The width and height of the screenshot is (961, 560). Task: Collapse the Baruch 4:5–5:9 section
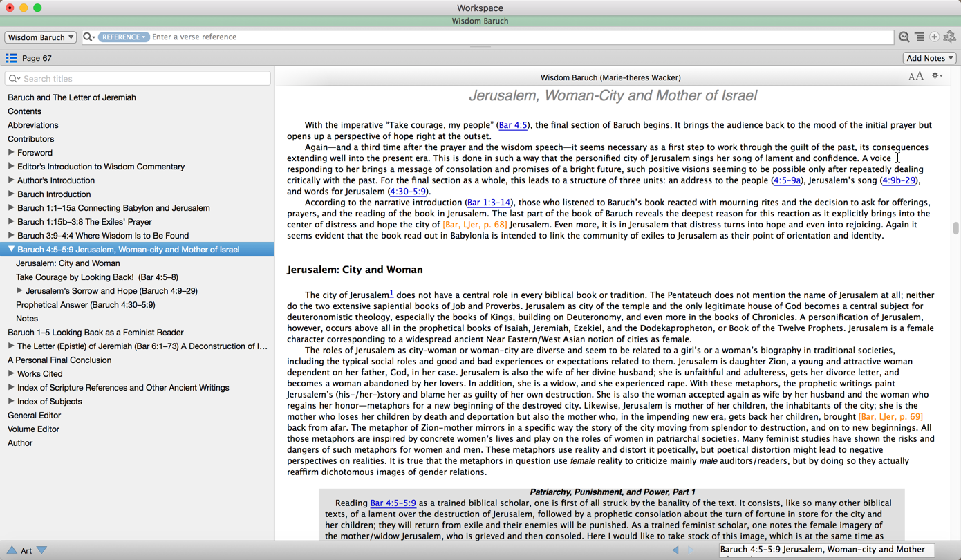point(11,249)
